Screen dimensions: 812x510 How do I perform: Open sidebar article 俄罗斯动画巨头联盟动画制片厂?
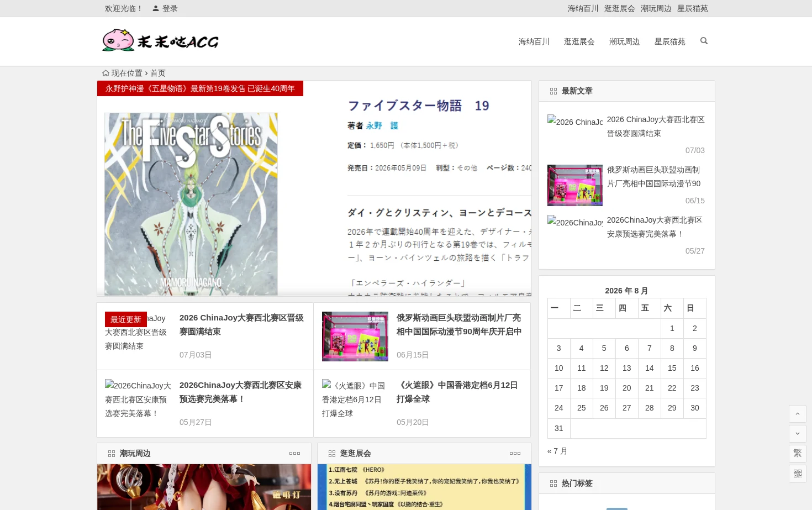click(x=654, y=177)
